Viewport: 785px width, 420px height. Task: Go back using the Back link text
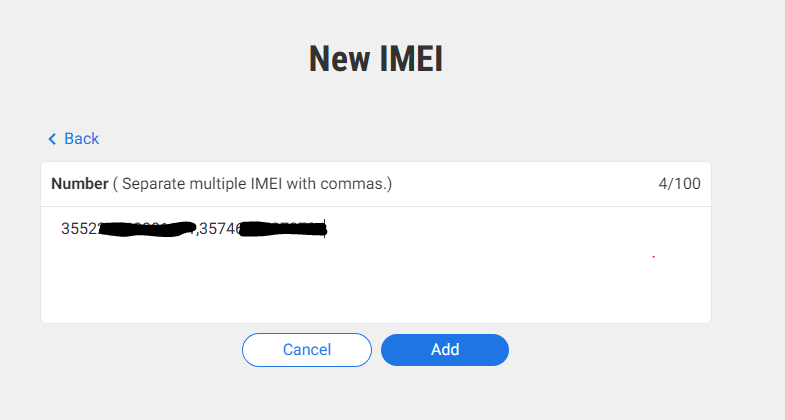click(81, 139)
